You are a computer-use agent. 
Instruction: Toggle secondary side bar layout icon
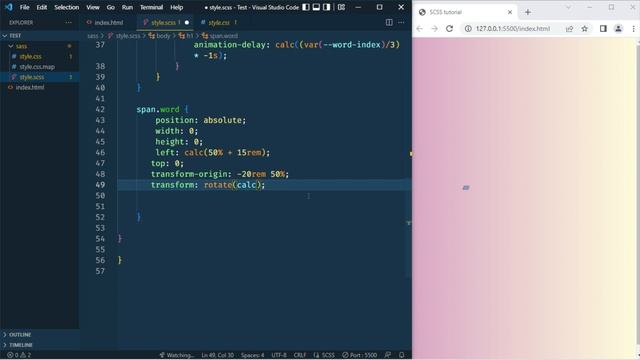(x=327, y=7)
